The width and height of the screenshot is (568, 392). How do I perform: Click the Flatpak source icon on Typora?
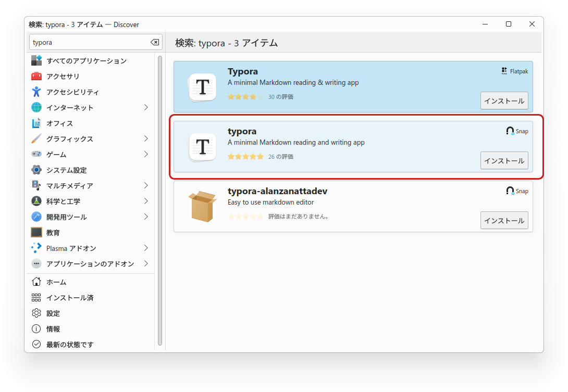[x=504, y=71]
